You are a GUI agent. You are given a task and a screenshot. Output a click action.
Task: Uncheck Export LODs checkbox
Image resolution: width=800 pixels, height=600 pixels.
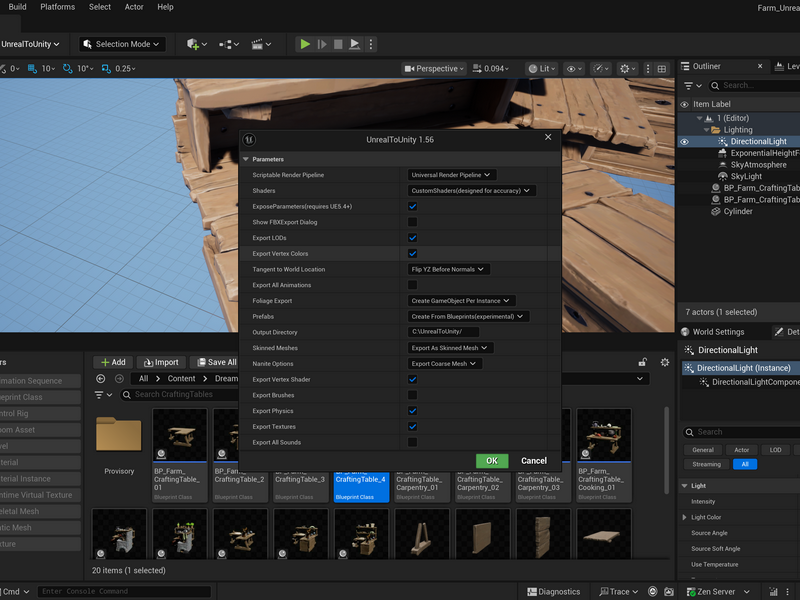(412, 238)
